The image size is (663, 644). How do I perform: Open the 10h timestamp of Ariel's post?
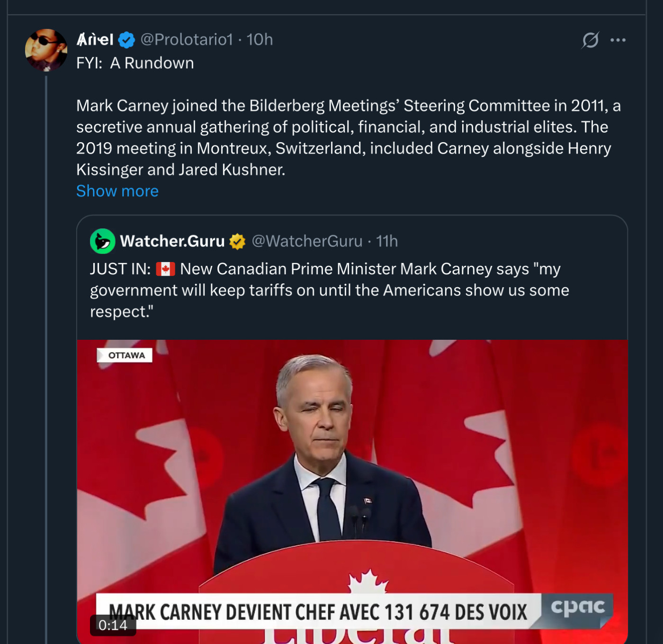[260, 39]
